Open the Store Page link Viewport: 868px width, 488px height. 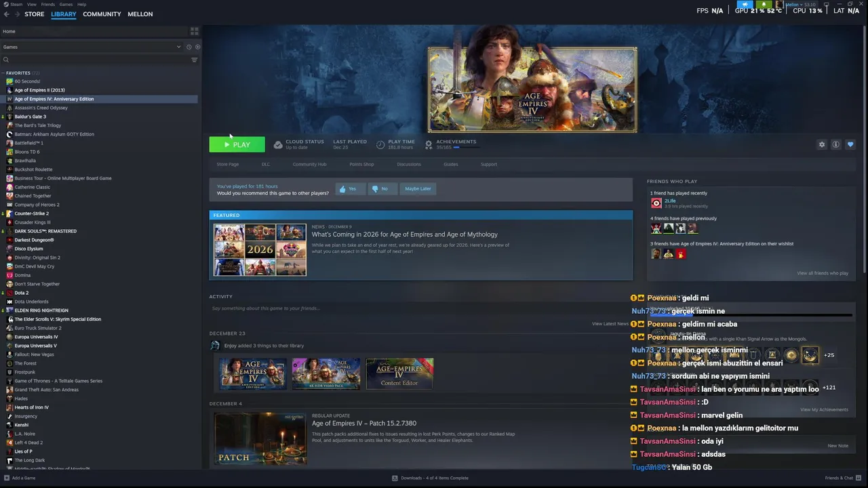tap(228, 164)
